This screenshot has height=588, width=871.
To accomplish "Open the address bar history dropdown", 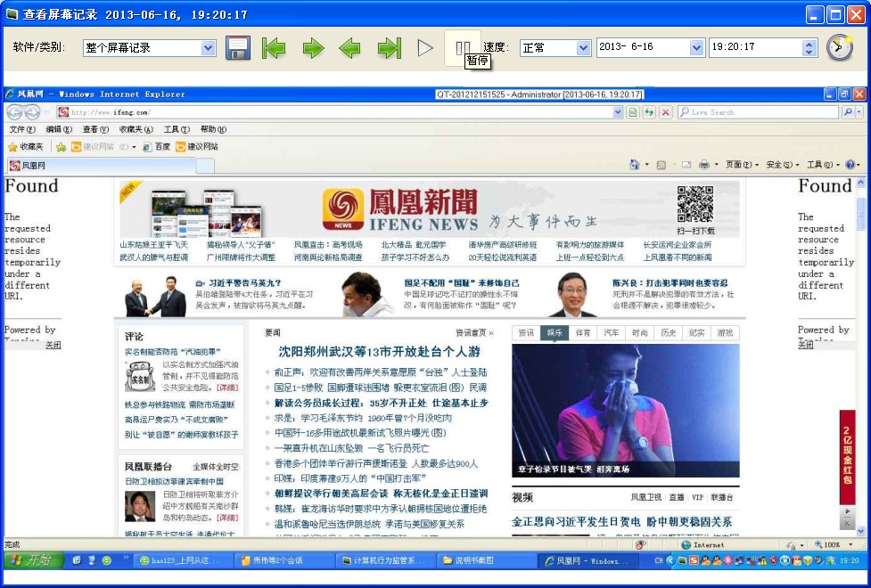I will (x=618, y=112).
